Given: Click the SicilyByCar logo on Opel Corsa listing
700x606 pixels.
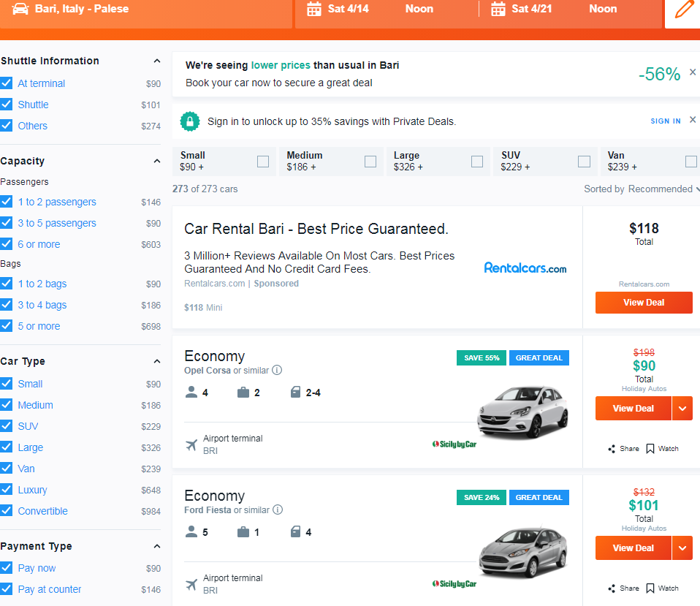Looking at the screenshot, I should pos(454,444).
